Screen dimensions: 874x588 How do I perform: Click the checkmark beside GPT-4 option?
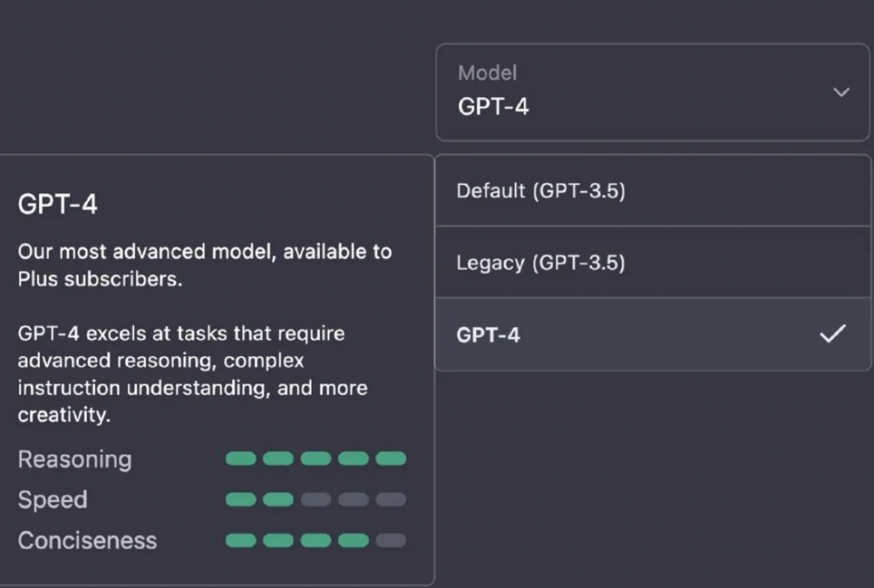pyautogui.click(x=833, y=333)
